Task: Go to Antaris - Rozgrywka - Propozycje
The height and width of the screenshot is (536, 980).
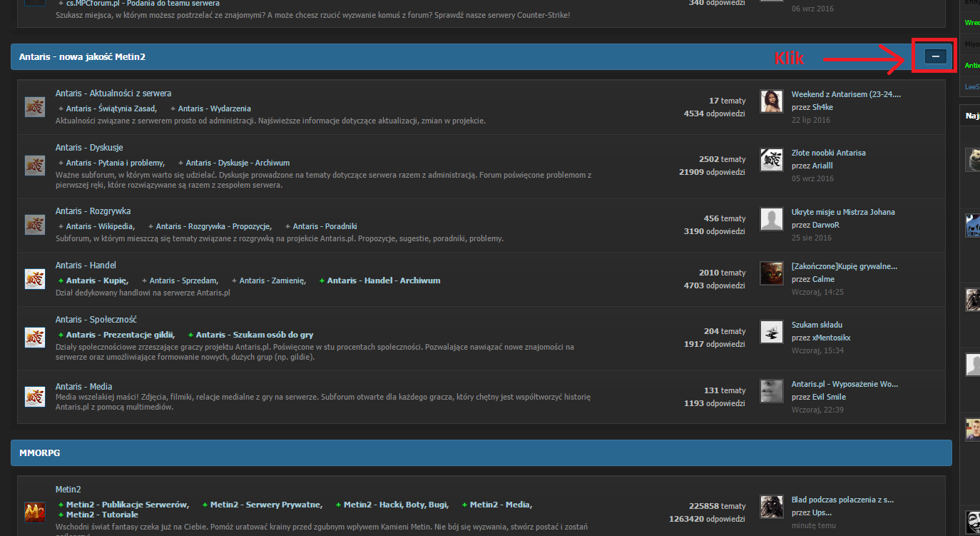Action: click(x=213, y=226)
